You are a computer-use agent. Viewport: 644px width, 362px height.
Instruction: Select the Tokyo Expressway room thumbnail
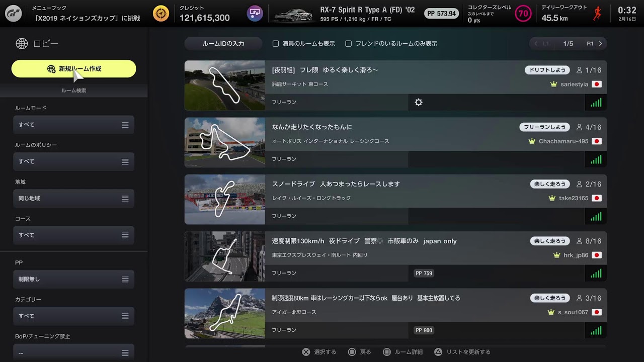224,256
